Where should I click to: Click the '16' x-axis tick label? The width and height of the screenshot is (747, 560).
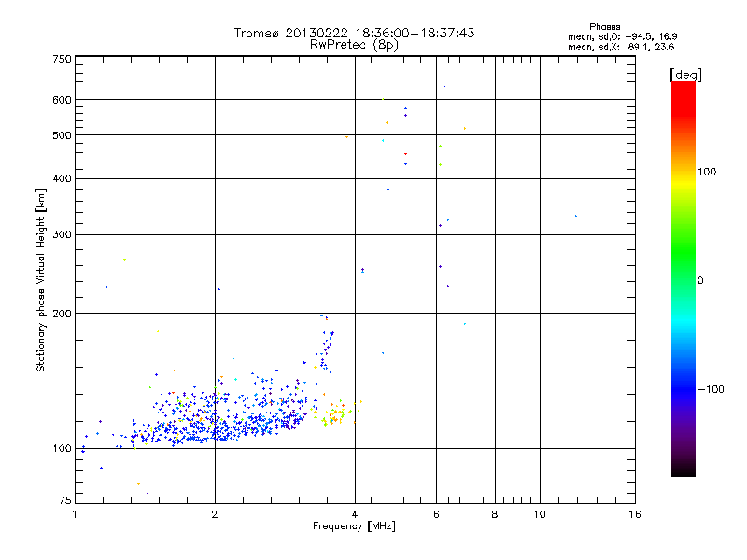pyautogui.click(x=635, y=514)
